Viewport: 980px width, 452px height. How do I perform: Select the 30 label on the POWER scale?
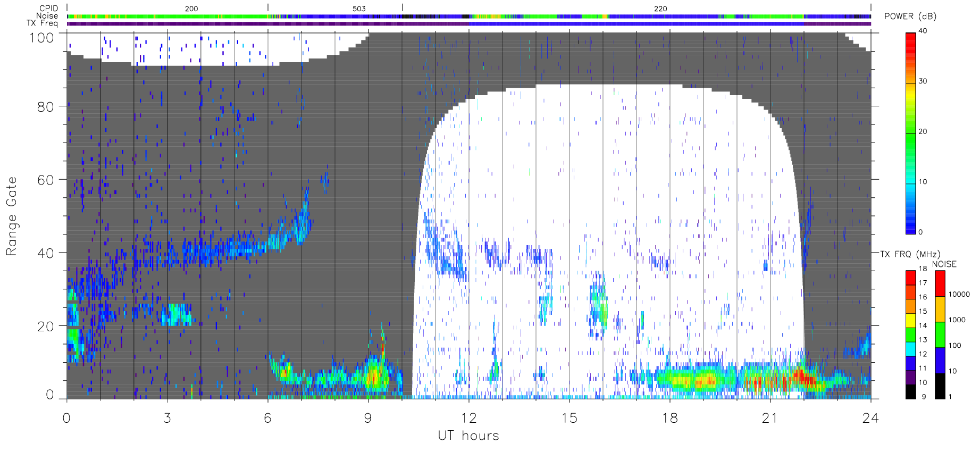(x=923, y=81)
